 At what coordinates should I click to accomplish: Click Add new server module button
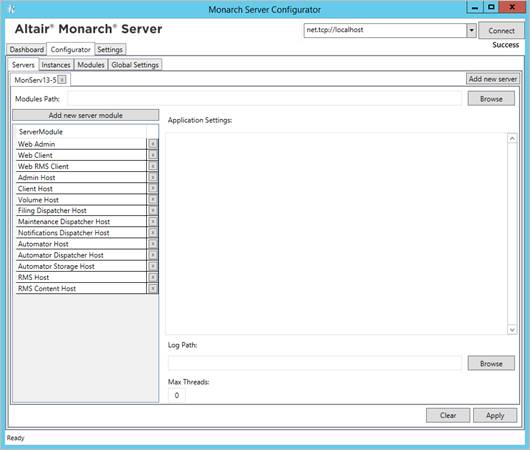click(x=86, y=115)
